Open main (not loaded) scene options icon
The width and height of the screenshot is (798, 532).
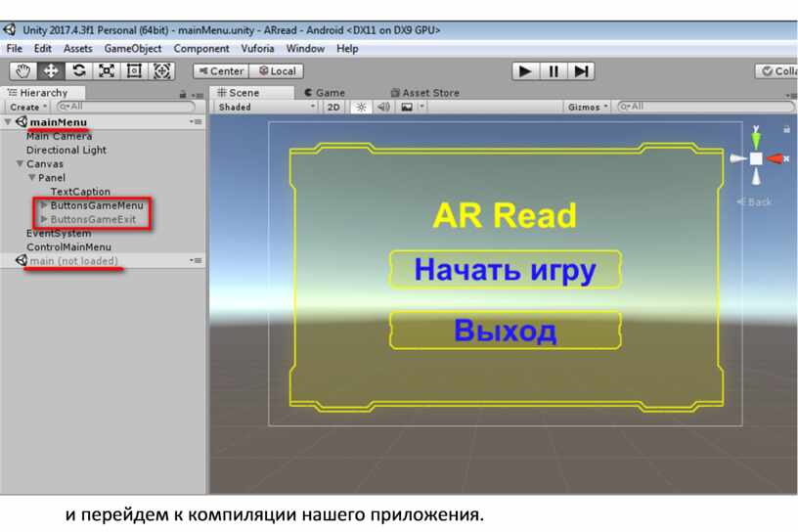(196, 261)
